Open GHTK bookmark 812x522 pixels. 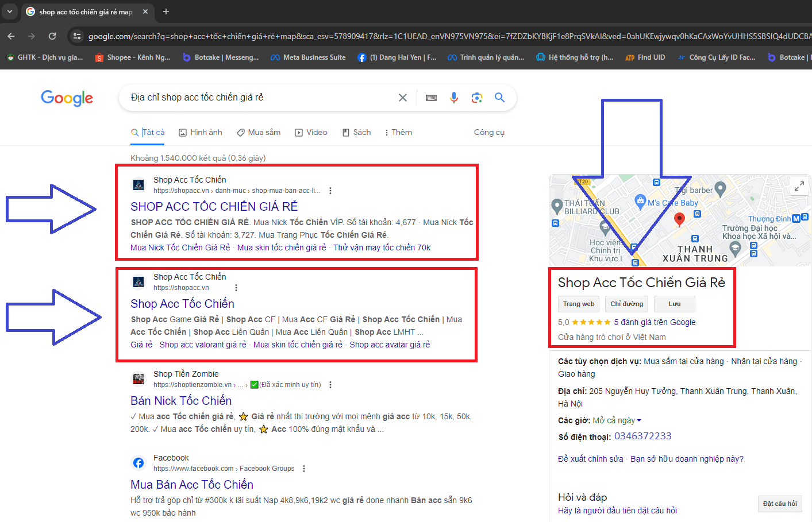(44, 57)
